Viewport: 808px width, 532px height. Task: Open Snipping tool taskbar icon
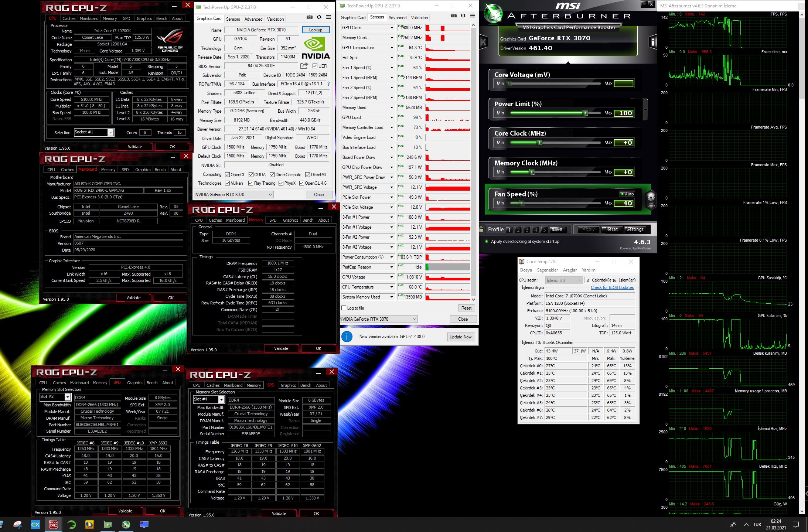point(17,525)
